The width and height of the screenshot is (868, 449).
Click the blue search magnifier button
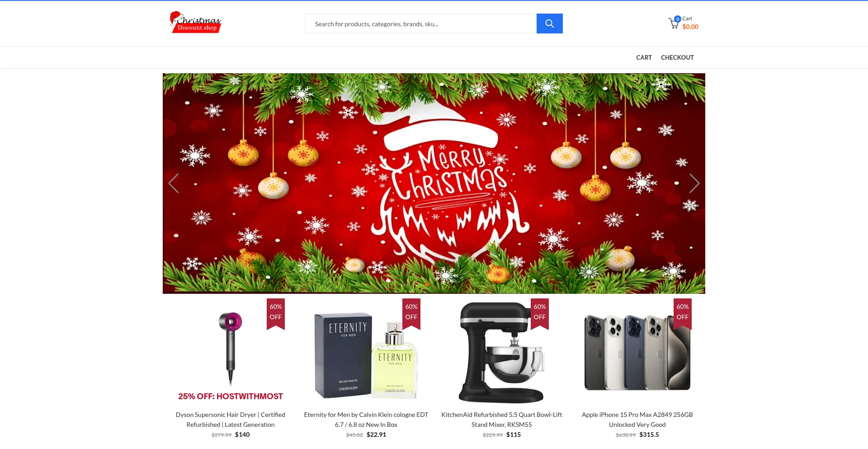[549, 24]
